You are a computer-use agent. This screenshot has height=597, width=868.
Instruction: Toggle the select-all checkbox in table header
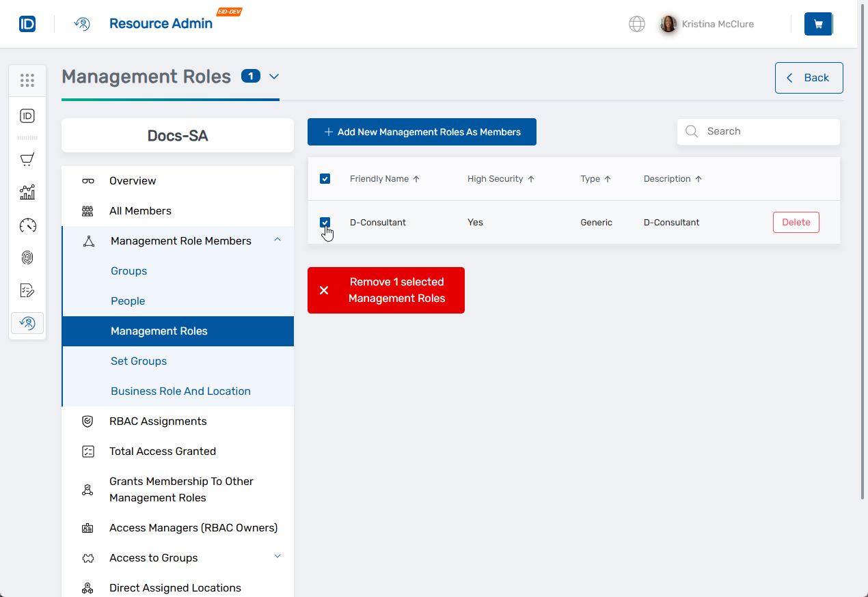tap(325, 179)
